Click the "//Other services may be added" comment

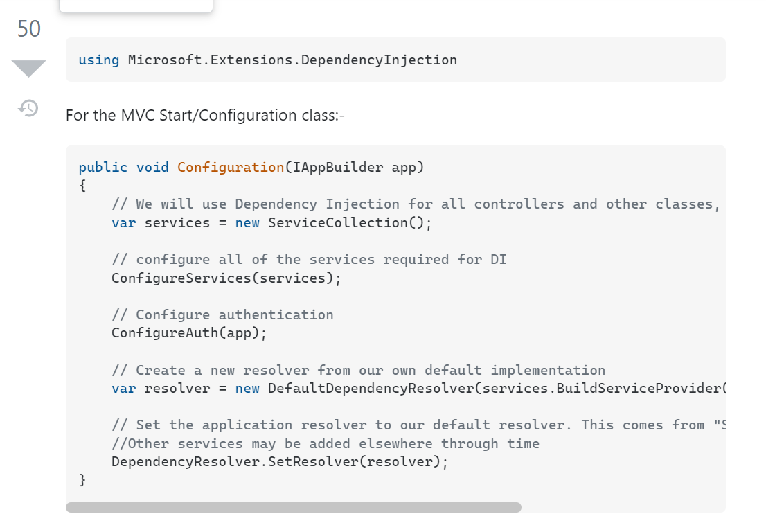(326, 443)
